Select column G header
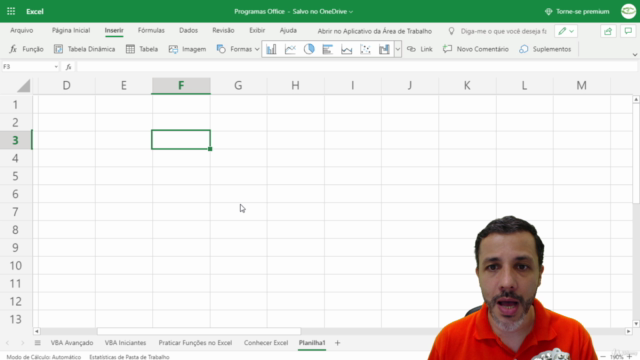This screenshot has height=360, width=640. click(238, 85)
